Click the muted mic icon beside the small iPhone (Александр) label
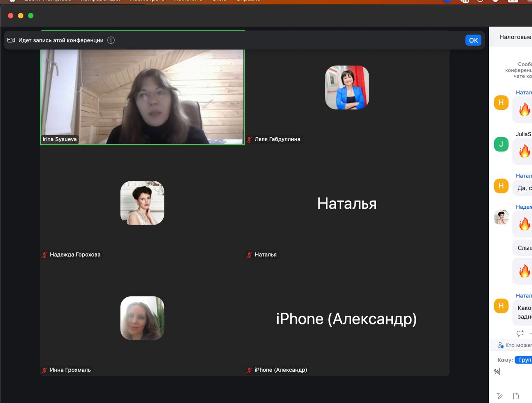This screenshot has width=532, height=403. (x=249, y=370)
